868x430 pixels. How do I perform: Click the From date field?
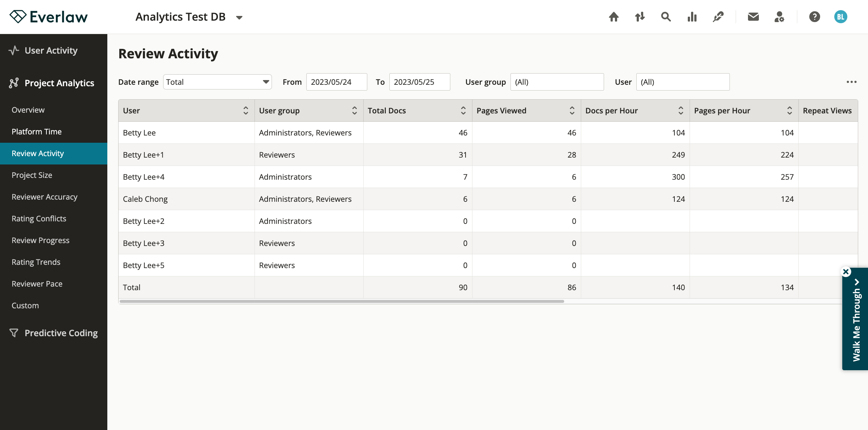336,82
